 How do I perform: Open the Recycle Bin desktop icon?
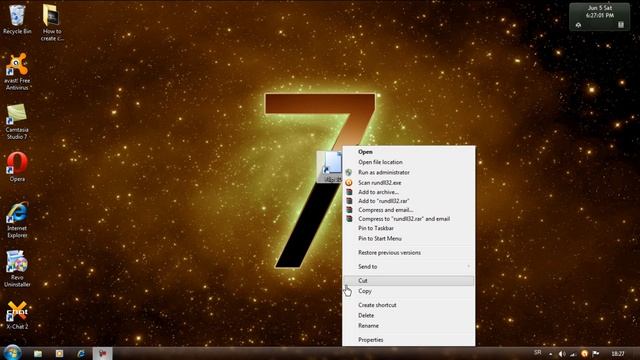coord(17,20)
